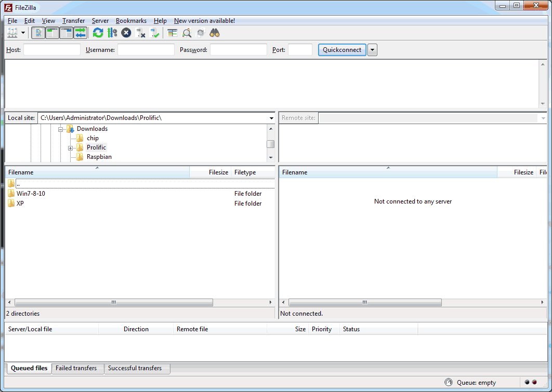Toggle synchronized browsing icon
The height and width of the screenshot is (392, 552).
pos(201,33)
